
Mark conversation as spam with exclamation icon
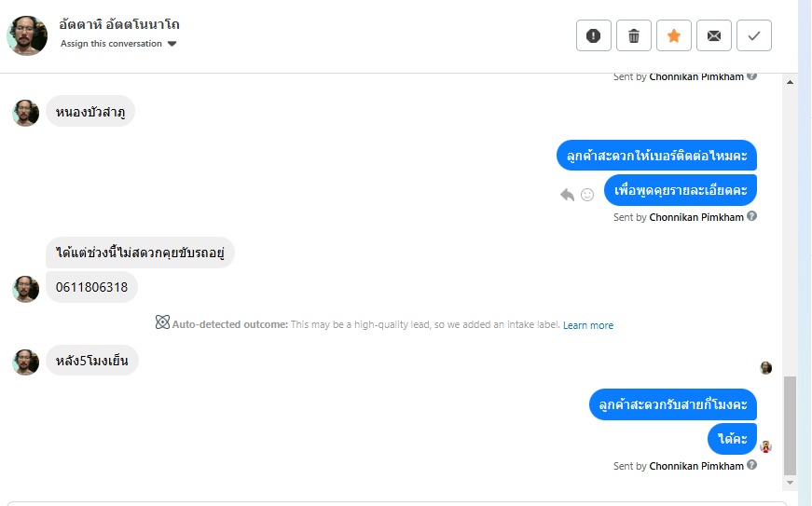pyautogui.click(x=593, y=36)
